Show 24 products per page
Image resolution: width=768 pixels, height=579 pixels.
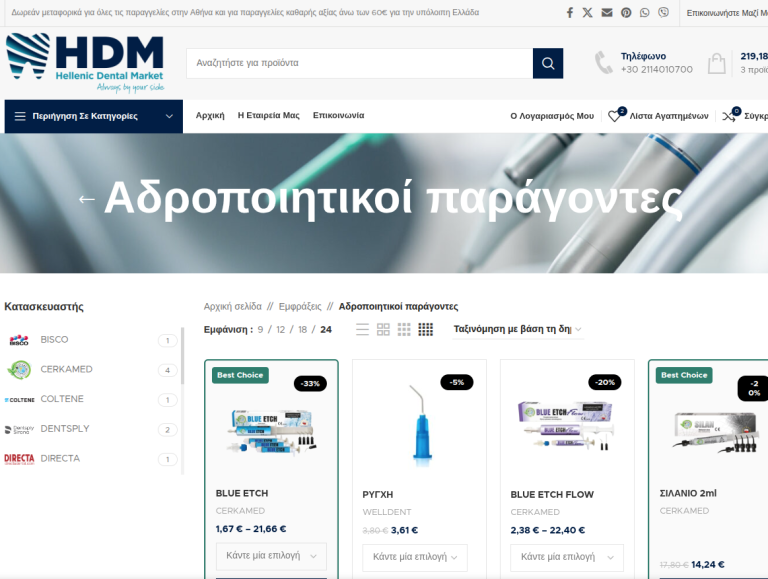click(326, 330)
